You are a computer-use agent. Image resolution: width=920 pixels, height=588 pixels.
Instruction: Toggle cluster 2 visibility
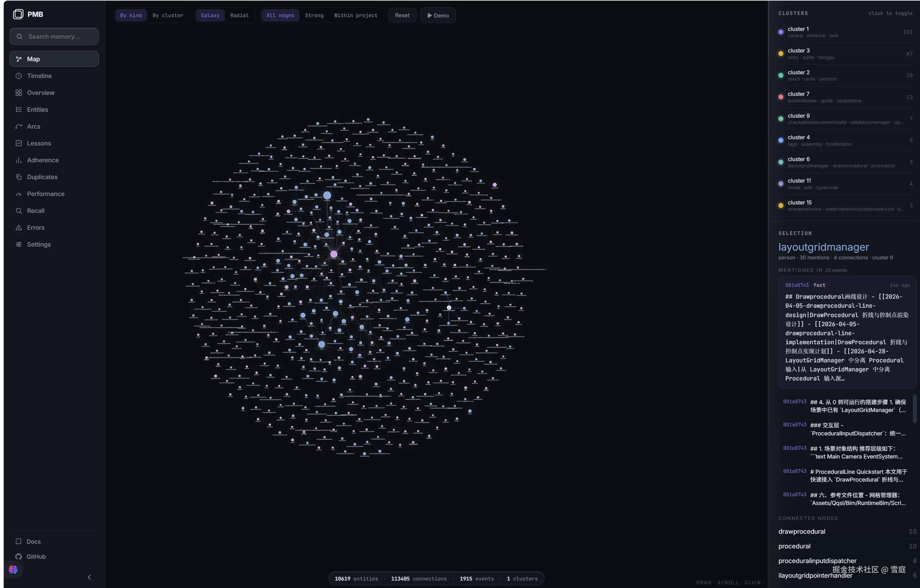coord(845,76)
